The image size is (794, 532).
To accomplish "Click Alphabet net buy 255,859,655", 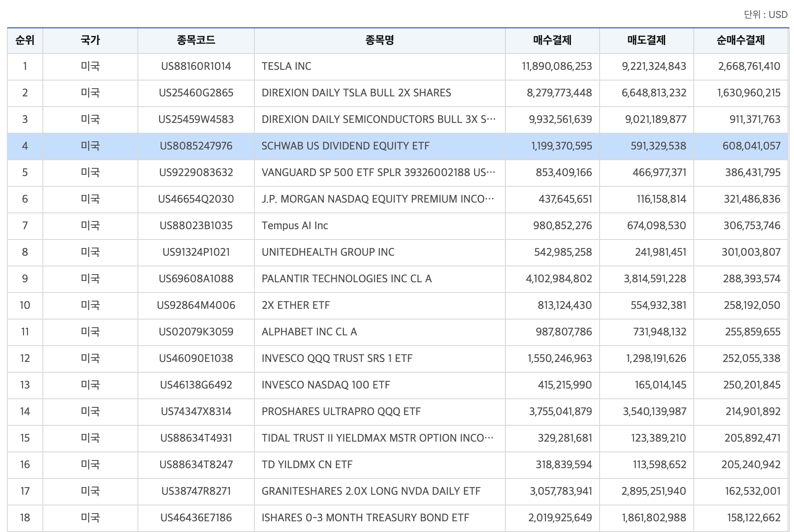I will 753,332.
